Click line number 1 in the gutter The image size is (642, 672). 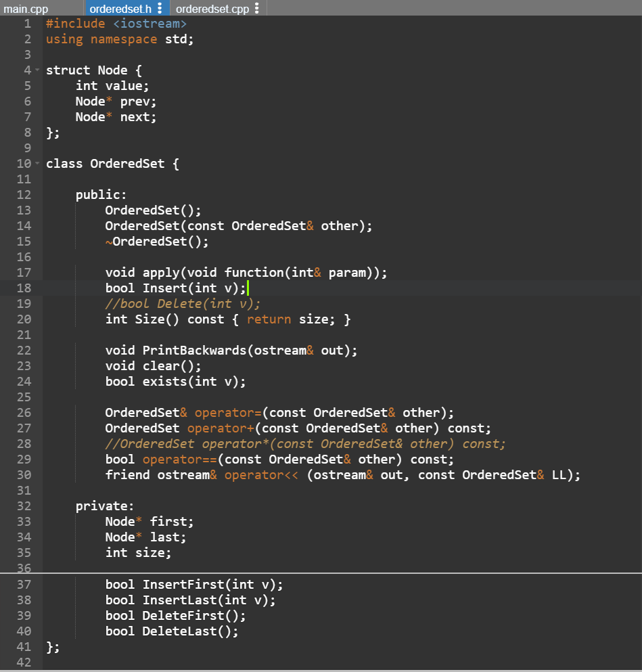point(27,23)
